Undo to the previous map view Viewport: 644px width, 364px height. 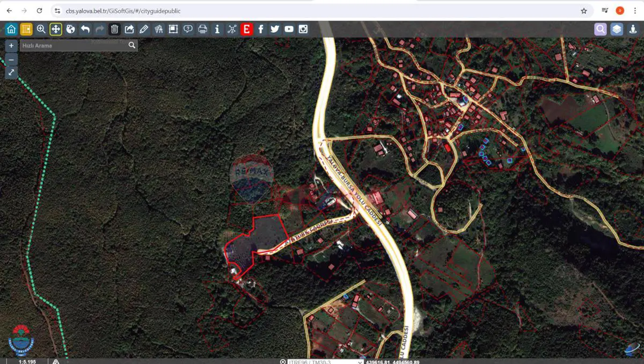85,29
